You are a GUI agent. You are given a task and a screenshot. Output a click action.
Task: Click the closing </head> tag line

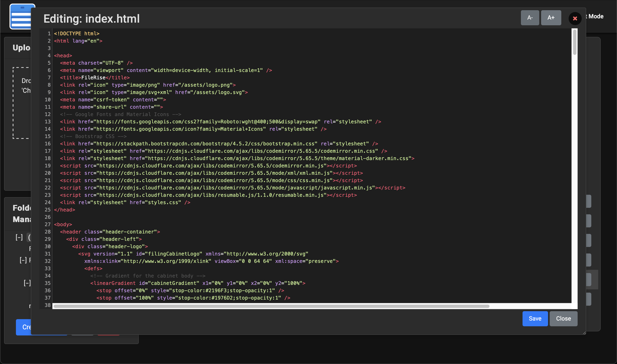[64, 210]
